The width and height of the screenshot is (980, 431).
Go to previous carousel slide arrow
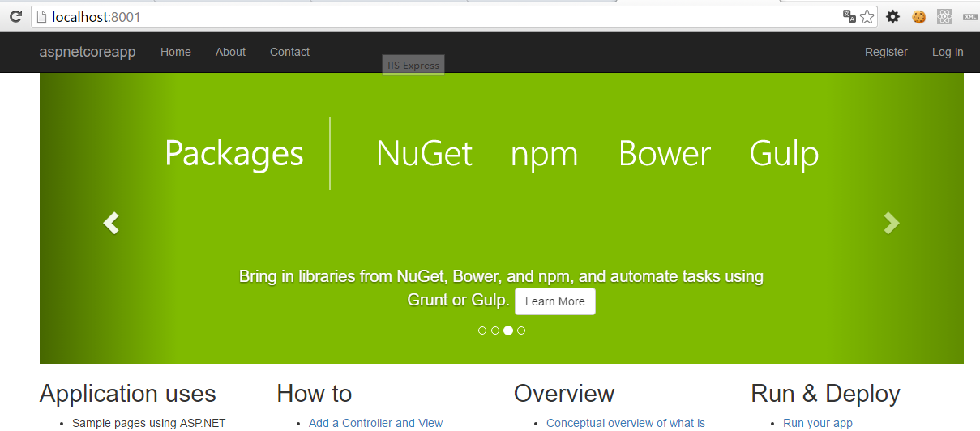pyautogui.click(x=111, y=223)
